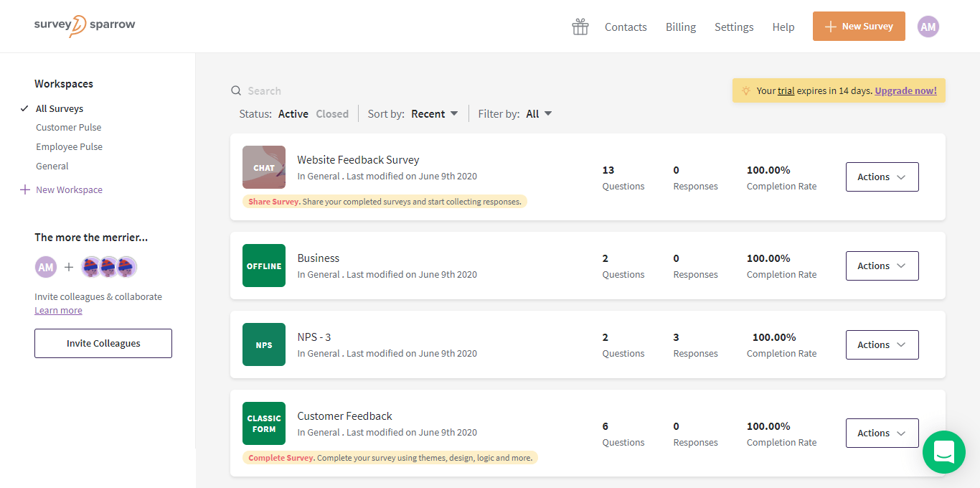Image resolution: width=980 pixels, height=488 pixels.
Task: Create a New Survey
Action: pos(858,27)
